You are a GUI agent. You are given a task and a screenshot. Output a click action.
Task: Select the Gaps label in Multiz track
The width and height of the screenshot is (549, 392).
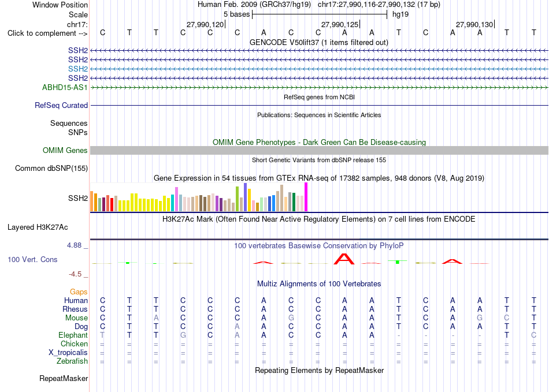click(79, 292)
